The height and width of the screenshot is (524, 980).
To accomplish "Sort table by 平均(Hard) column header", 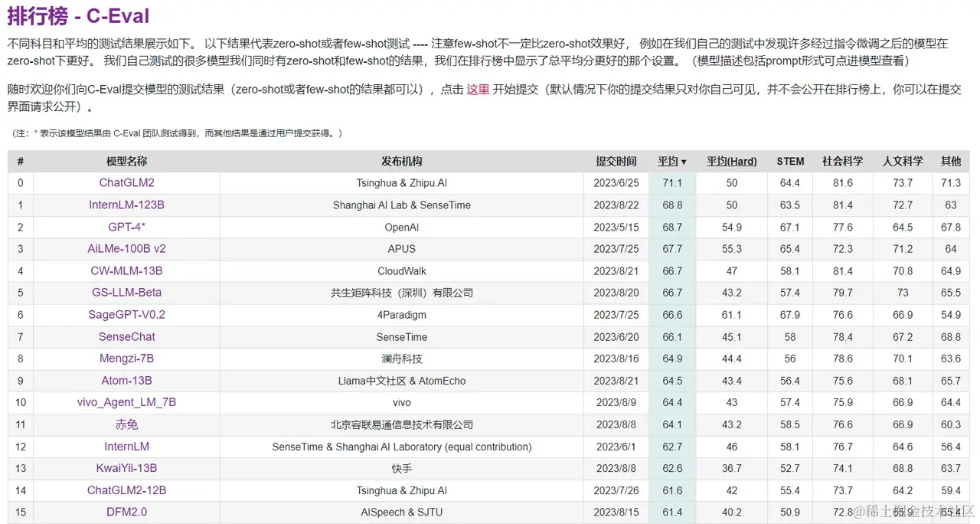I will [731, 162].
